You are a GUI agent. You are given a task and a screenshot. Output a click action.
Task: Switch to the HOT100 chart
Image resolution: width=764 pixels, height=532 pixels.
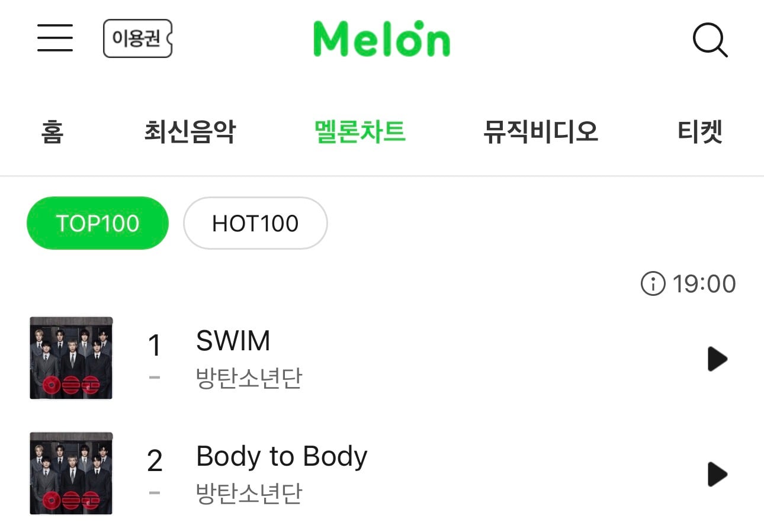click(255, 223)
